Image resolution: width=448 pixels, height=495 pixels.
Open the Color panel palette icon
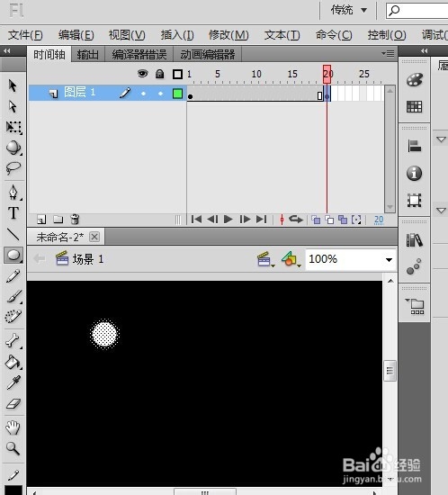point(414,80)
